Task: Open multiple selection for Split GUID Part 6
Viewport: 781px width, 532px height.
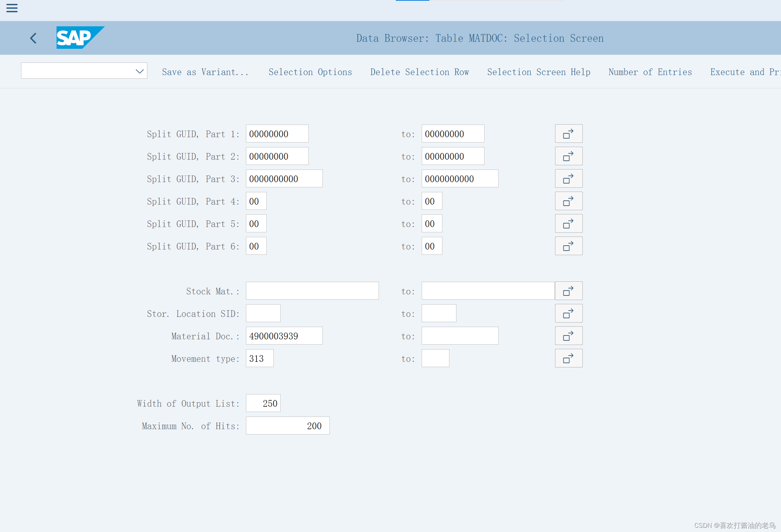Action: (x=568, y=246)
